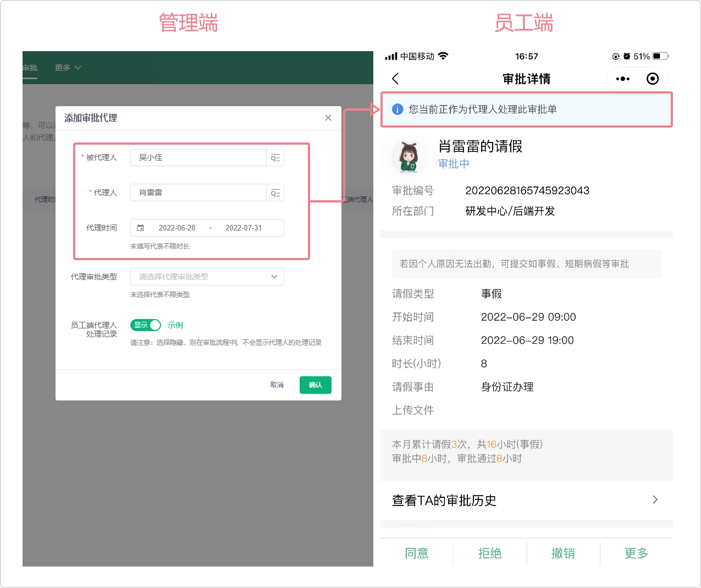This screenshot has height=588, width=701.
Task: Toggle the 员工端代理人处理记录 显示 switch
Action: coord(146,325)
